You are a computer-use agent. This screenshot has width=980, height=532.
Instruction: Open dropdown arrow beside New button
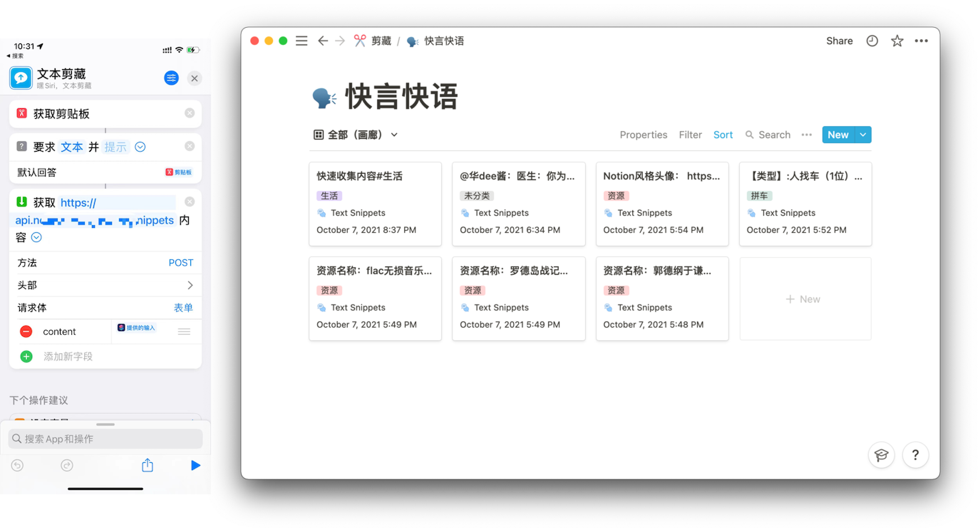[x=863, y=135]
